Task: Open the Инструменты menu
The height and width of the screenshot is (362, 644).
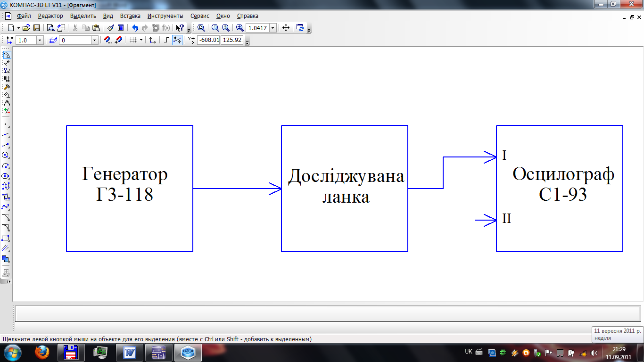Action: [x=165, y=16]
